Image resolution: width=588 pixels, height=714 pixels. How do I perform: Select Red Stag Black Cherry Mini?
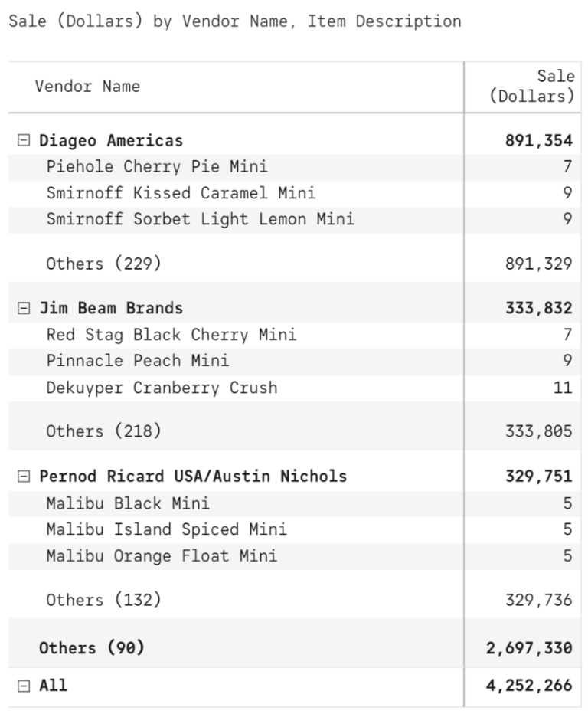click(171, 335)
